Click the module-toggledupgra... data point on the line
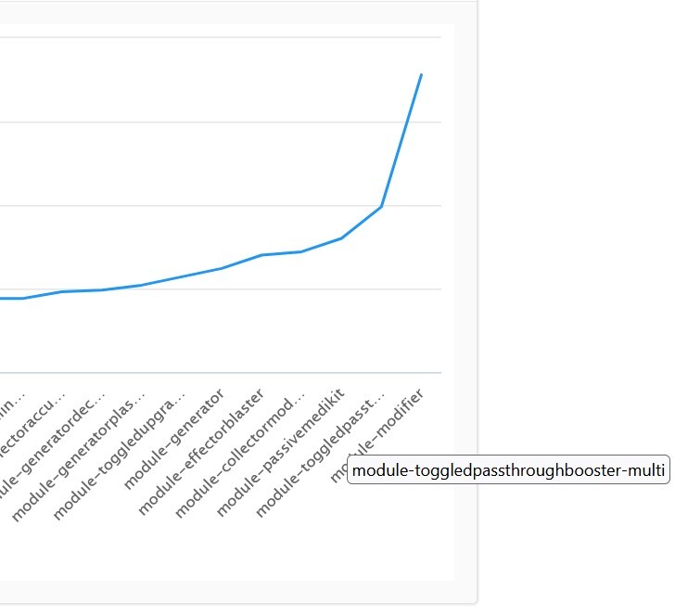This screenshot has height=616, width=688. 182,276
